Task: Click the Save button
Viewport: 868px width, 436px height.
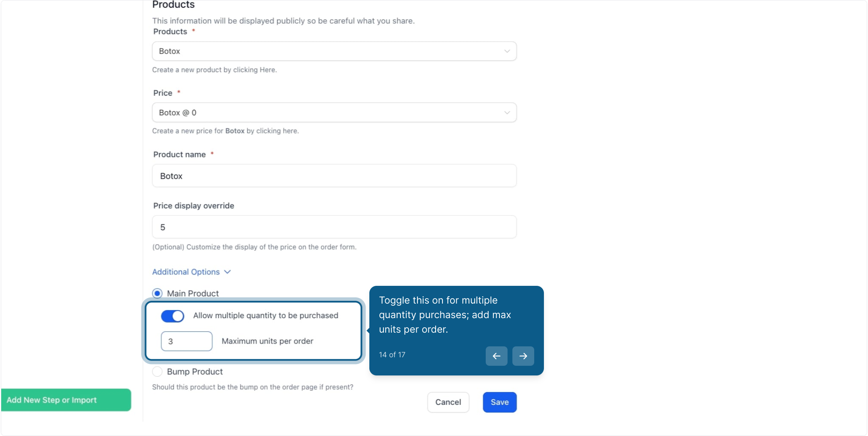Action: tap(499, 402)
